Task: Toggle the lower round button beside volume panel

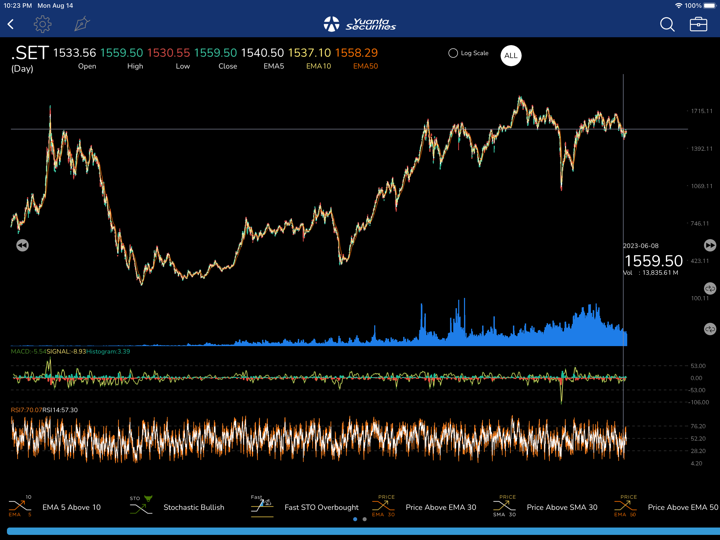Action: (709, 328)
